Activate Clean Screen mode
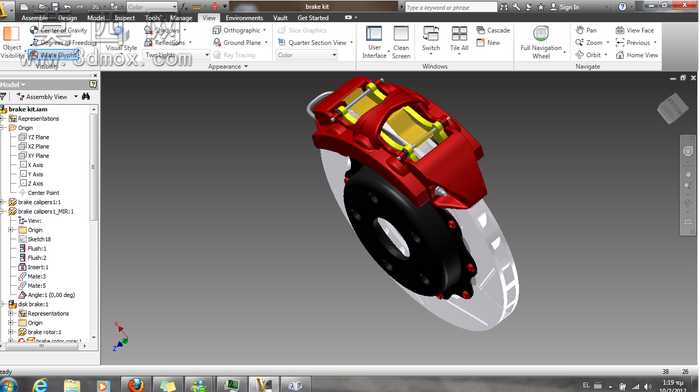 [x=401, y=42]
